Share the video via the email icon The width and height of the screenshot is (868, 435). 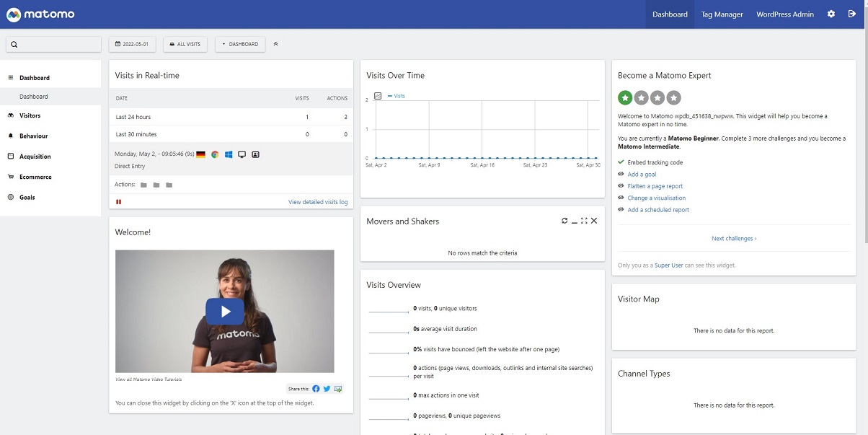pos(337,389)
